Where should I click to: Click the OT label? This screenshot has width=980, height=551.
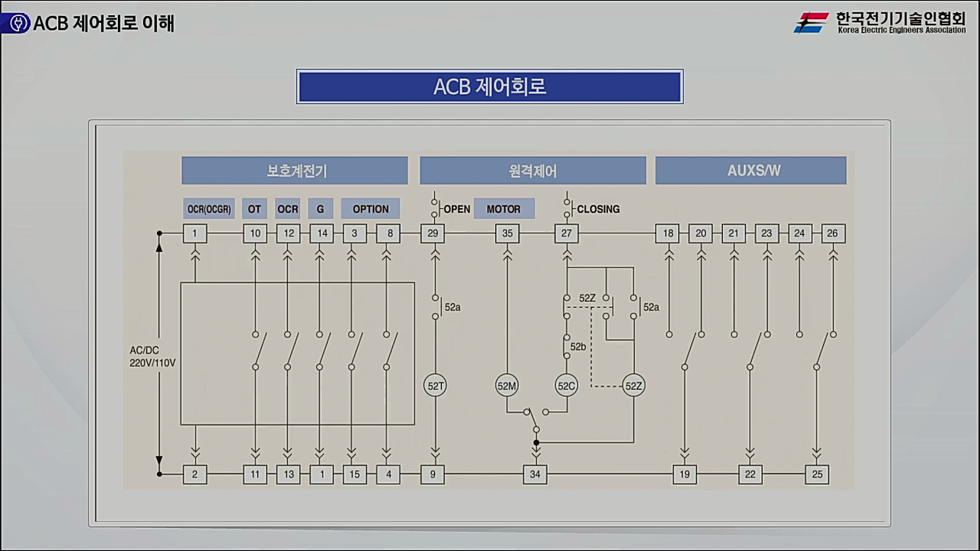click(x=255, y=209)
